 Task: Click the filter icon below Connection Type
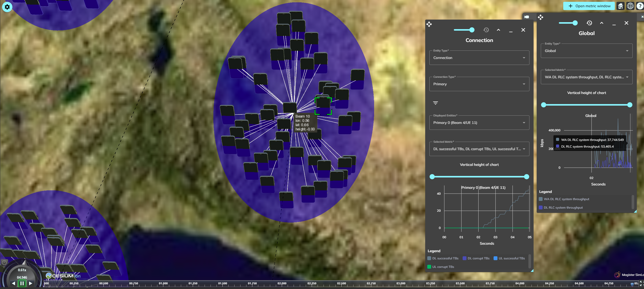436,103
